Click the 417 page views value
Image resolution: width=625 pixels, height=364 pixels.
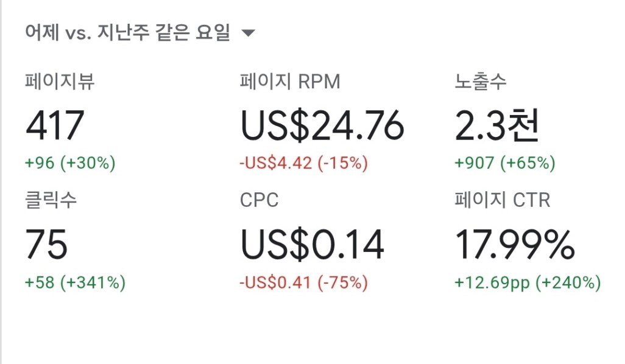coord(55,125)
